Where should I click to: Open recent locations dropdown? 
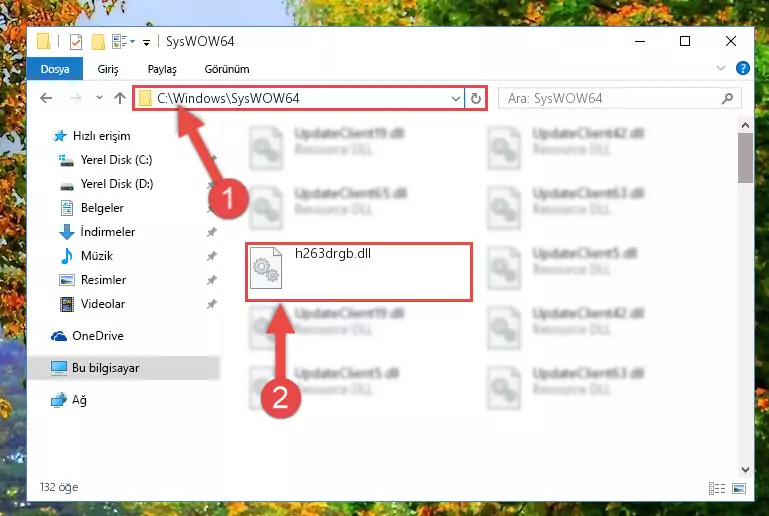click(x=99, y=98)
